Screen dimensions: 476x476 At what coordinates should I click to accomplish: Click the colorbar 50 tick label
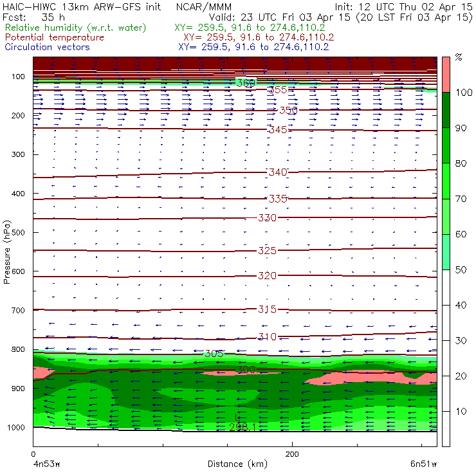tap(461, 270)
